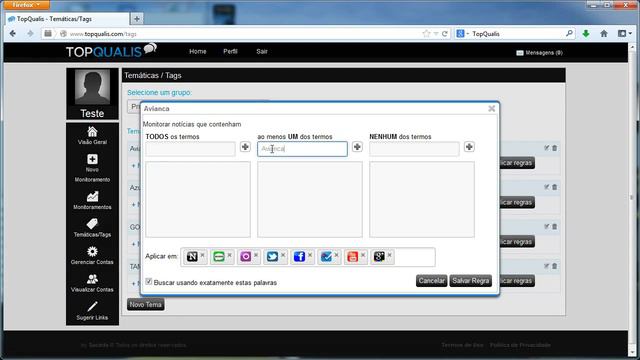Toggle Buscar usando exatamente estas palavras checkbox
640x360 pixels.
(149, 282)
